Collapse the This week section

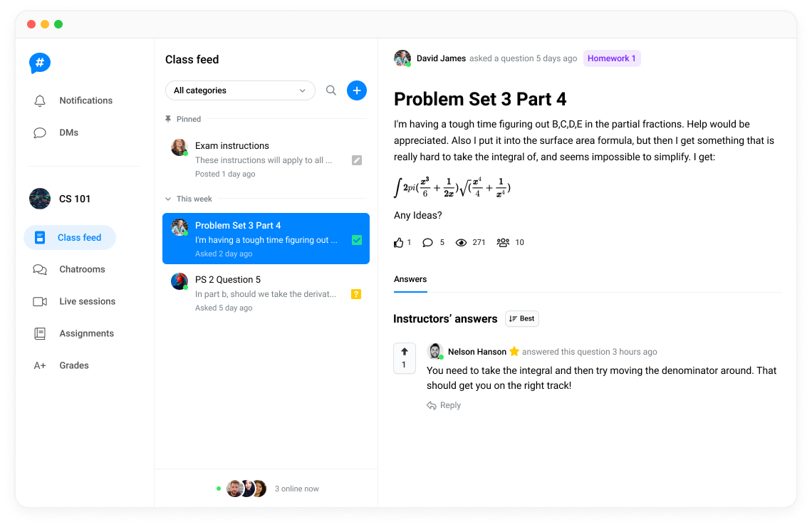pos(168,199)
